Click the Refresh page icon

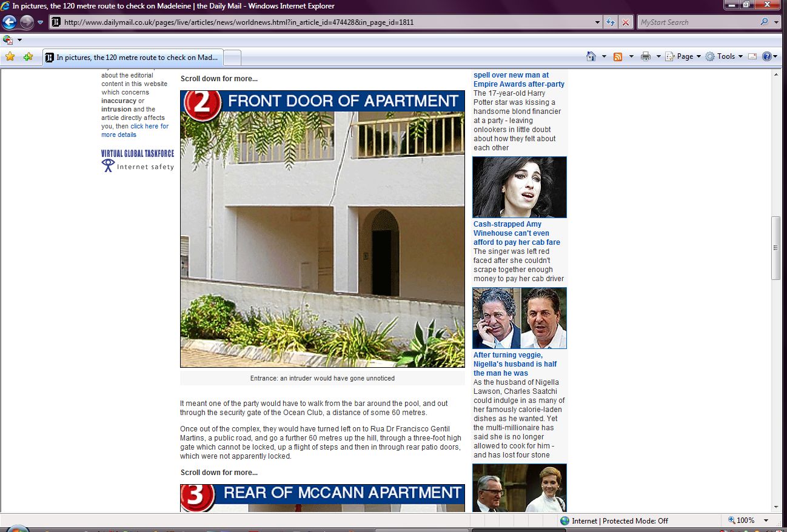(611, 22)
